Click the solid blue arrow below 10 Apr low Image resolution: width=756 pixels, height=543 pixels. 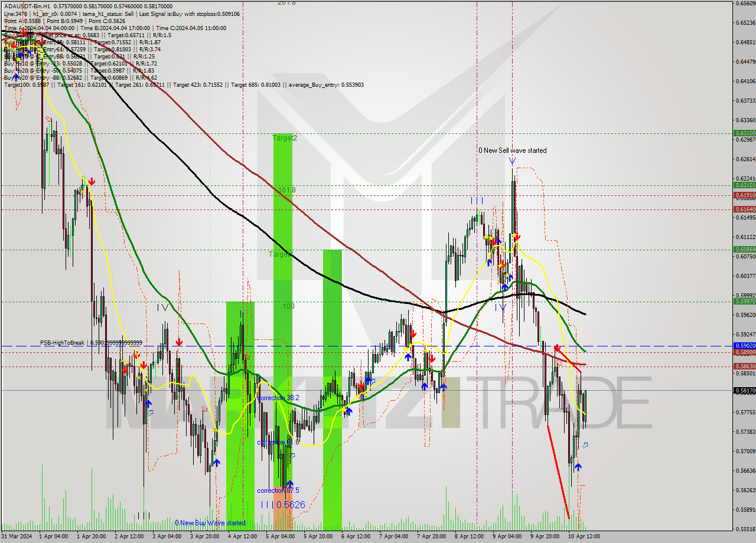(578, 467)
